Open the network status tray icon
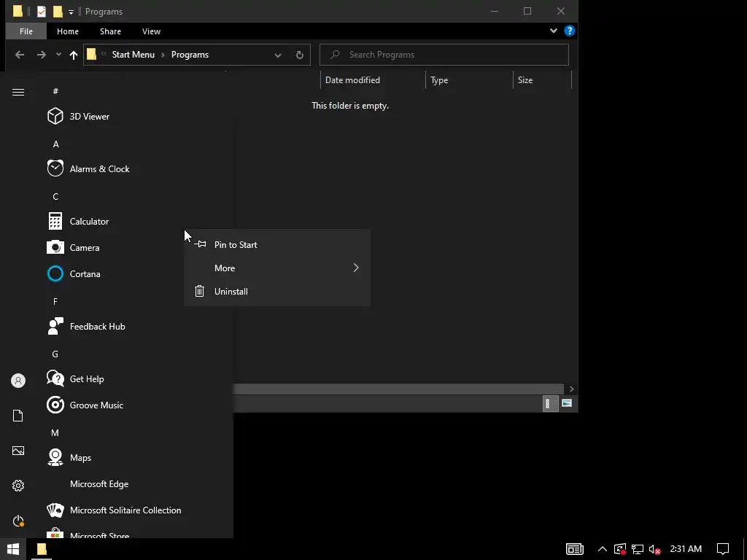This screenshot has height=560, width=747. click(638, 549)
